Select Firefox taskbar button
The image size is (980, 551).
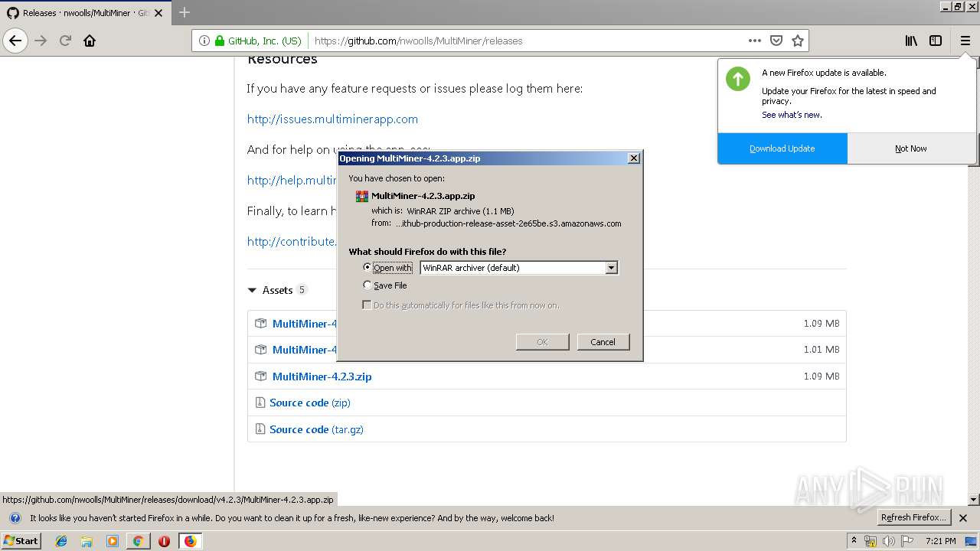(190, 541)
